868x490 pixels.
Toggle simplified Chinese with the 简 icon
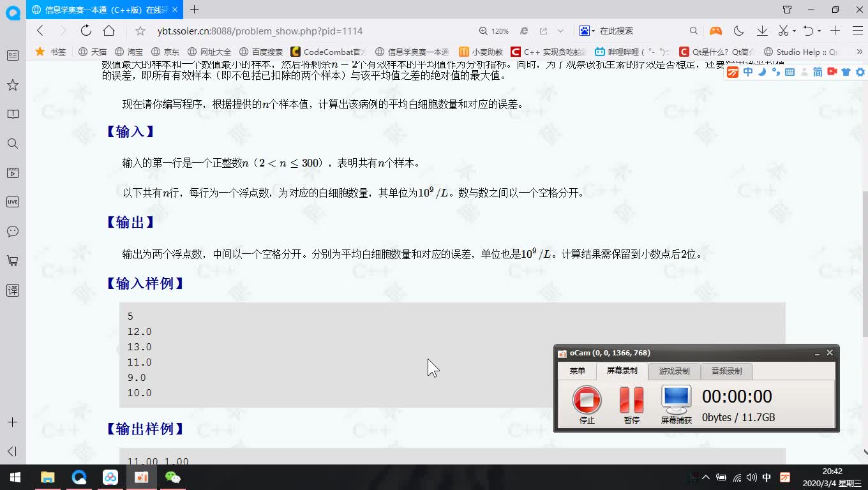816,72
